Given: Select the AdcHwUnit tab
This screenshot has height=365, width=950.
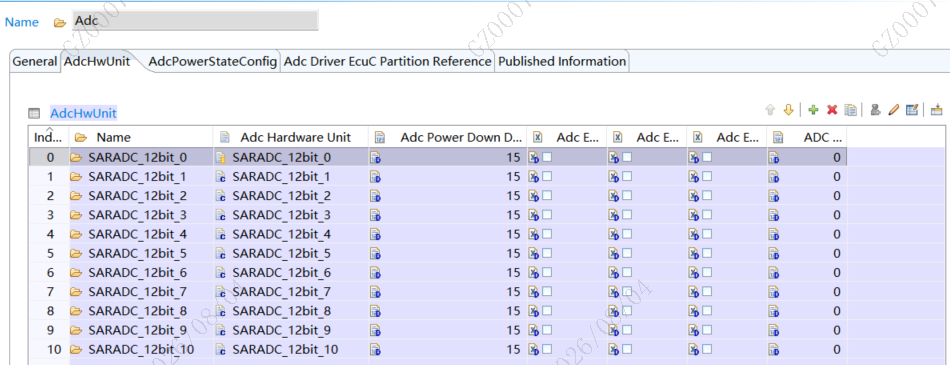Looking at the screenshot, I should [98, 62].
